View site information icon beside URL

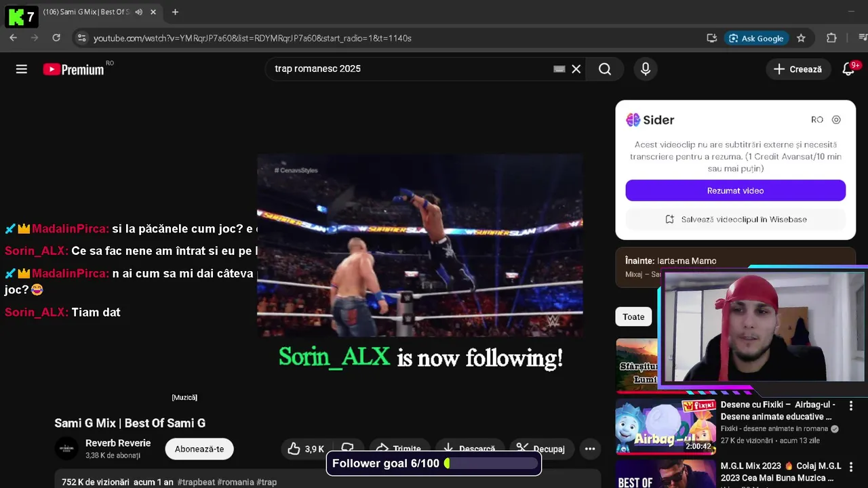click(81, 38)
